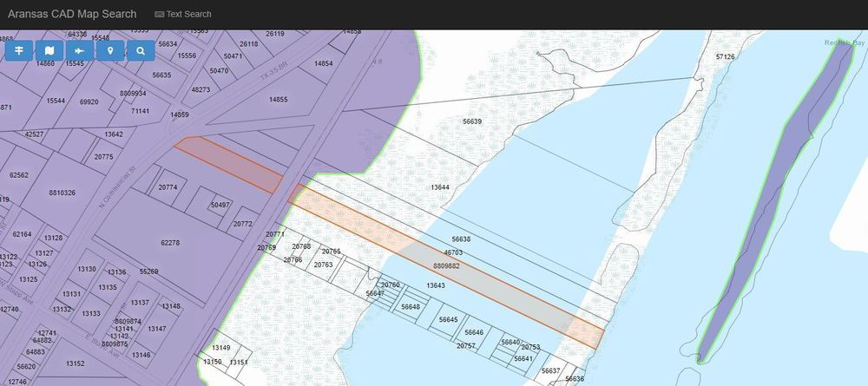Select parcel label 56646
This screenshot has width=868, height=386.
(474, 332)
